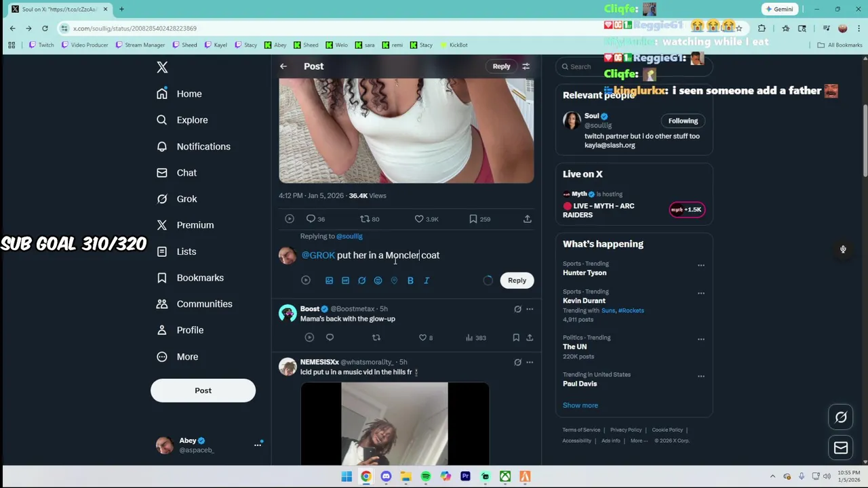Like the main post with 3.9K likes
This screenshot has height=488, width=868.
tap(427, 219)
